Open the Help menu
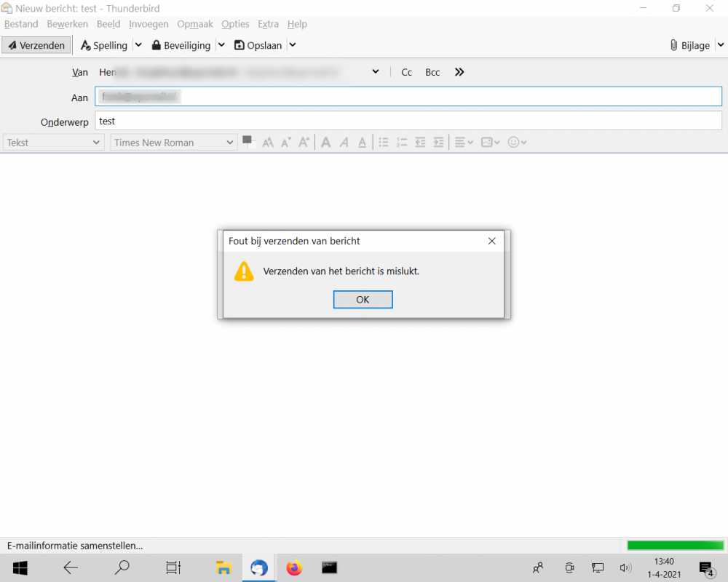The image size is (728, 582). (x=297, y=24)
